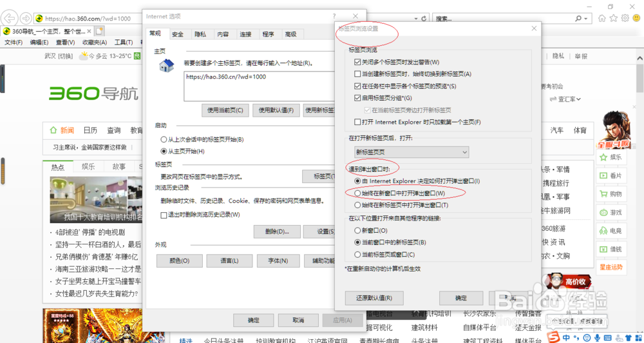The height and width of the screenshot is (343, 644).
Task: Click 取消 in Internet 选项 dialog
Action: 298,320
